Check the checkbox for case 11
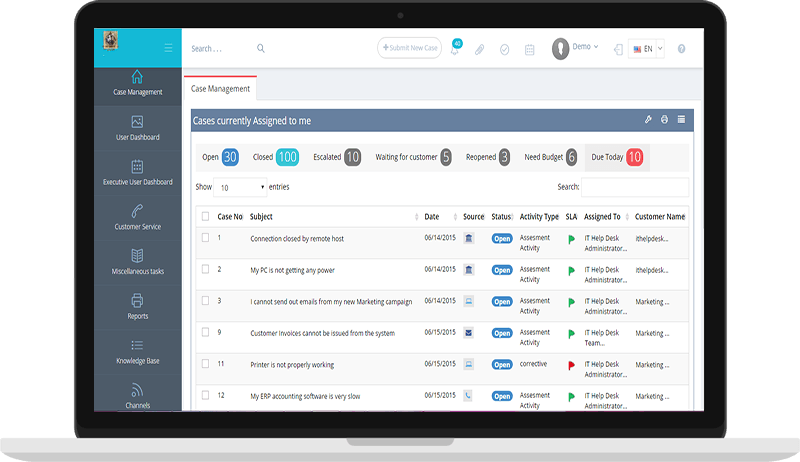This screenshot has width=800, height=462. (x=205, y=364)
